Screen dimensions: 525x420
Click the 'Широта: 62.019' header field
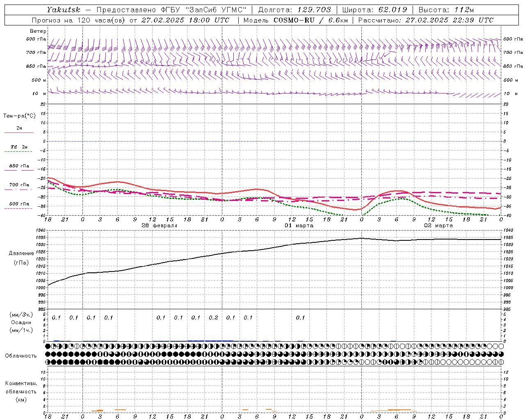pyautogui.click(x=374, y=10)
